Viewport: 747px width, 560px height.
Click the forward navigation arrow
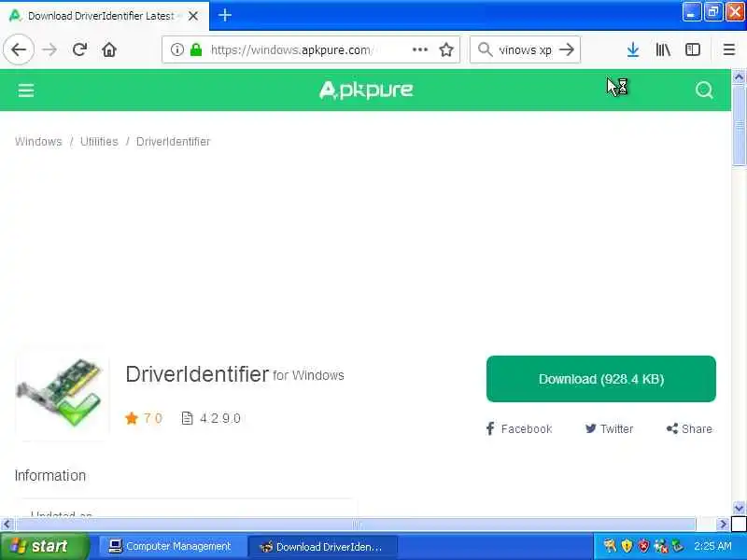49,49
